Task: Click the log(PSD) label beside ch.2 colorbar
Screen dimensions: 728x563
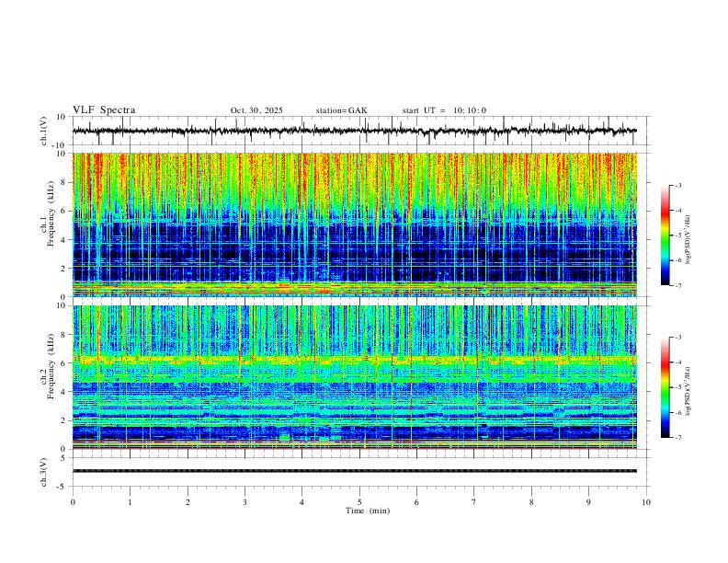Action: pos(688,392)
